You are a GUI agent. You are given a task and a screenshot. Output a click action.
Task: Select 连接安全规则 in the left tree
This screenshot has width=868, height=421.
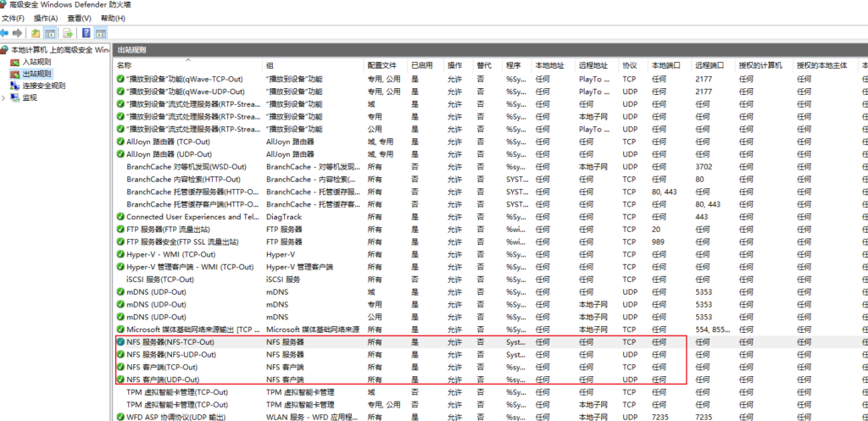pos(43,86)
